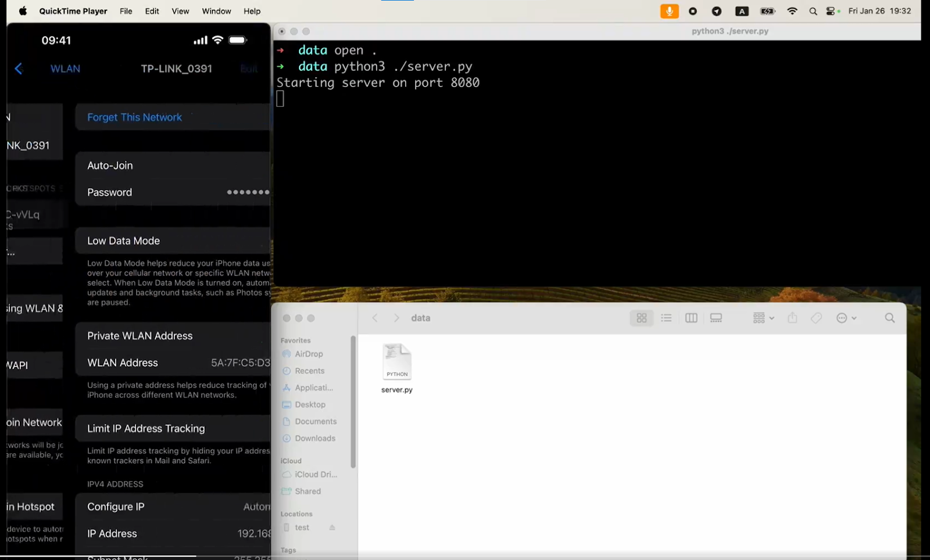Open the Help menu
Viewport: 930px width, 560px height.
pos(252,11)
